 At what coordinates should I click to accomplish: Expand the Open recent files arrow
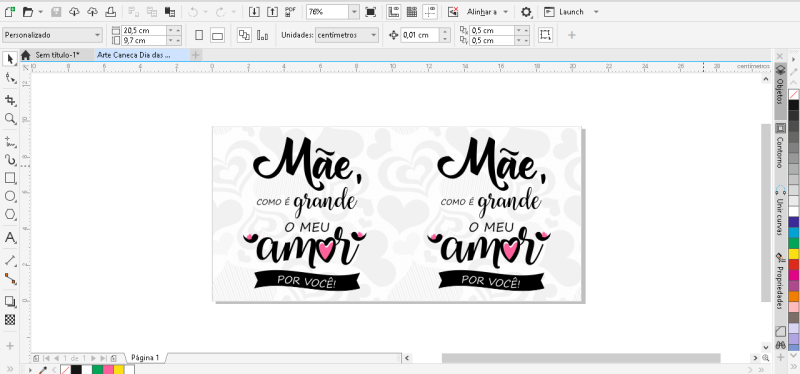point(41,12)
